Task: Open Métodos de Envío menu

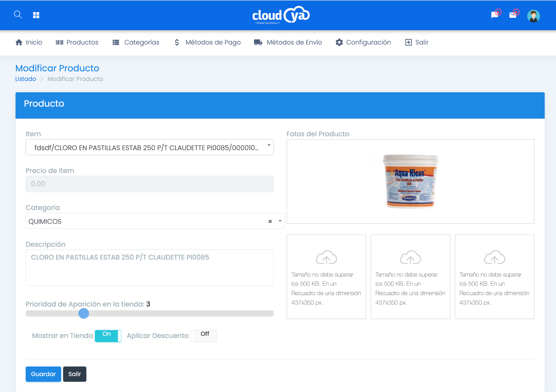Action: (x=288, y=42)
